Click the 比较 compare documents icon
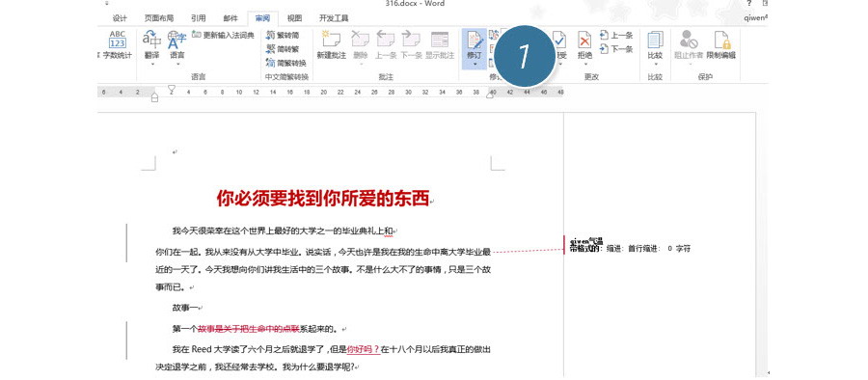868x380 pixels. pyautogui.click(x=655, y=40)
